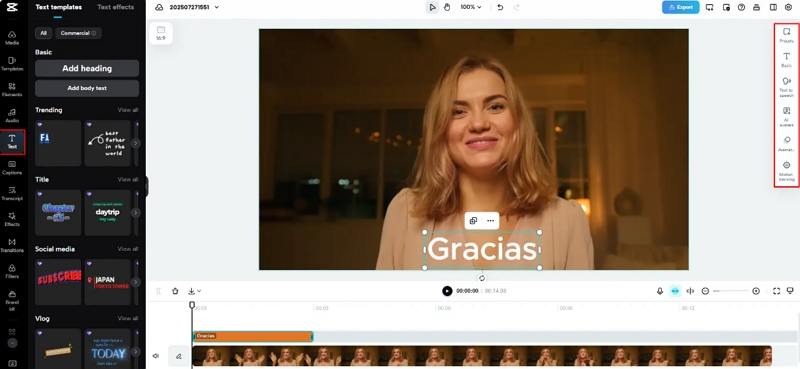Select the Text panel in sidebar
The image size is (800, 369).
point(12,142)
